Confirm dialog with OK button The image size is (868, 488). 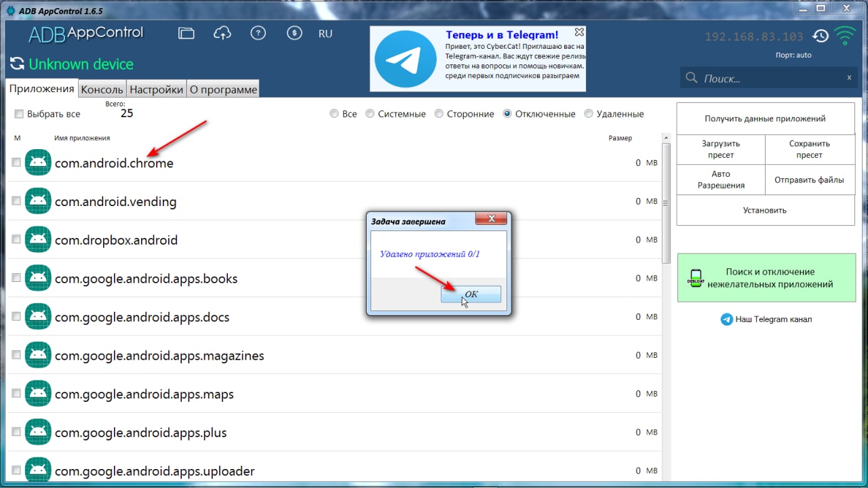pos(471,294)
